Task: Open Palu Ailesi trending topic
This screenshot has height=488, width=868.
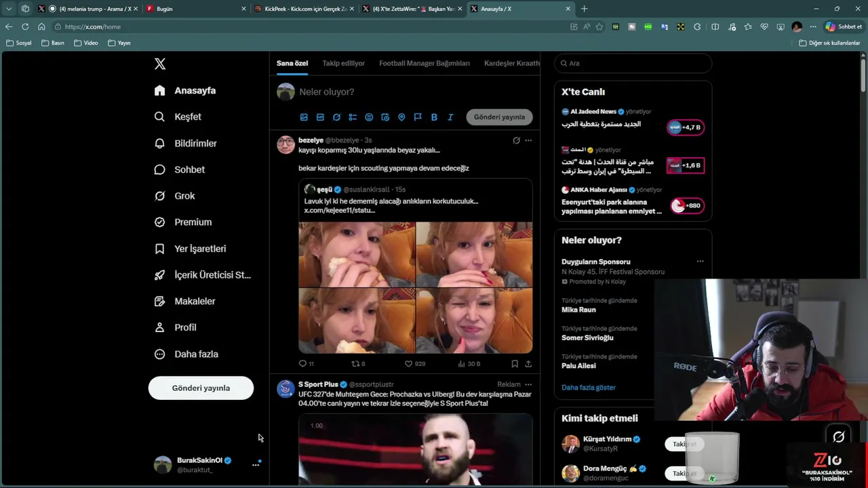Action: coord(578,366)
